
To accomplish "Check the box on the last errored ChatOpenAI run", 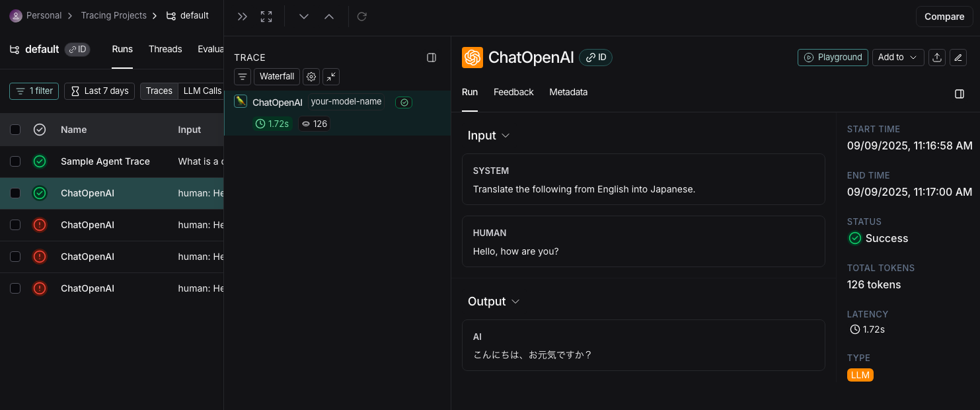I will 15,288.
